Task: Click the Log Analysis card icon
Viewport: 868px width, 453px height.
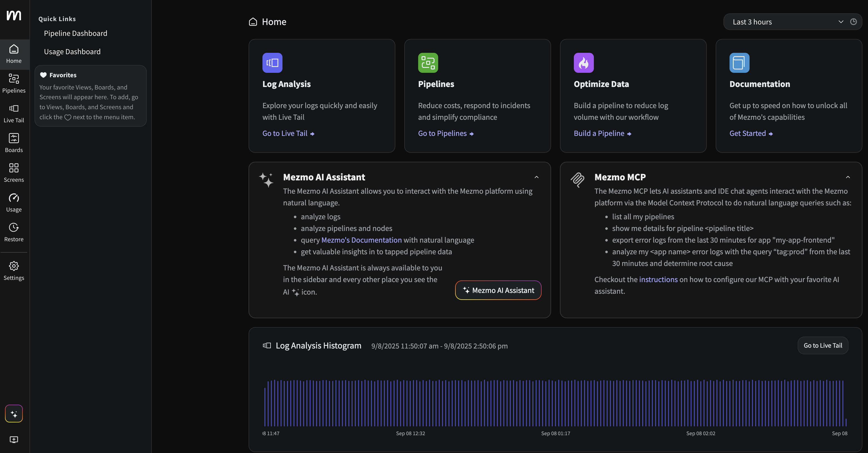Action: [x=272, y=63]
